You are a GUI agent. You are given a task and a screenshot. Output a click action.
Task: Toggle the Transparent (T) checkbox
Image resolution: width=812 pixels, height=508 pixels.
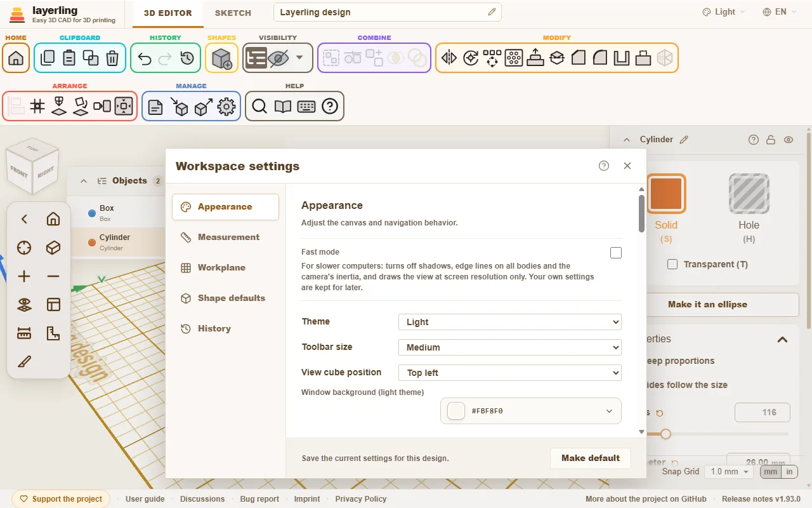(672, 264)
